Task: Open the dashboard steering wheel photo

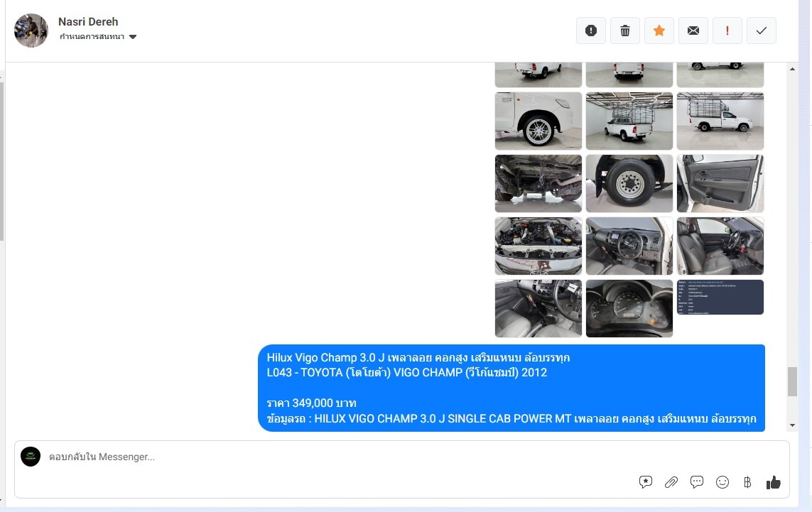Action: (629, 246)
